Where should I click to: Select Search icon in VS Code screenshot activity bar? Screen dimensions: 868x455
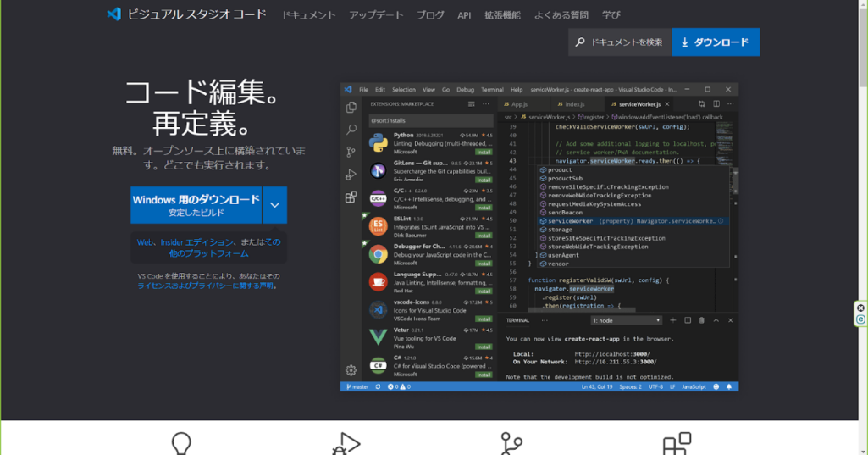[351, 130]
